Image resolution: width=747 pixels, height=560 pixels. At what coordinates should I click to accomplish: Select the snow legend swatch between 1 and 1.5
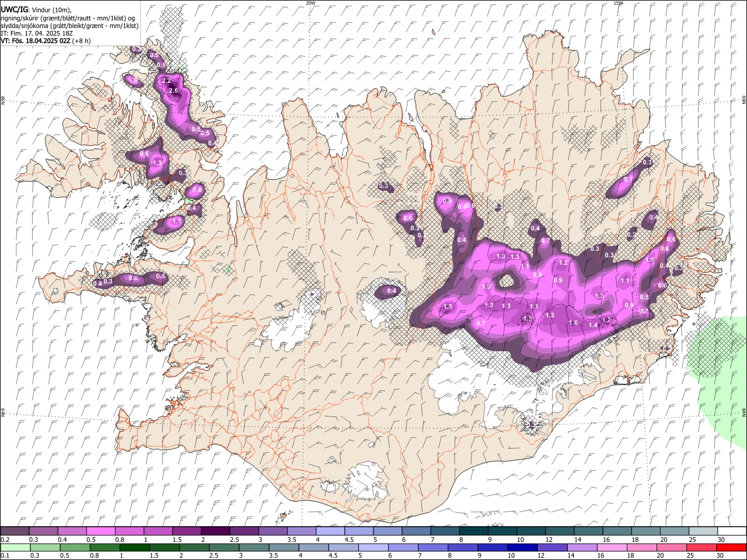click(x=158, y=531)
